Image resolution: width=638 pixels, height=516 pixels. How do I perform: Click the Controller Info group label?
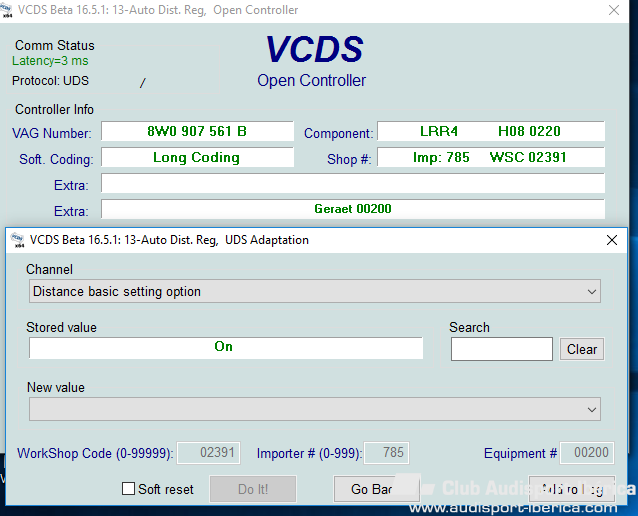54,109
